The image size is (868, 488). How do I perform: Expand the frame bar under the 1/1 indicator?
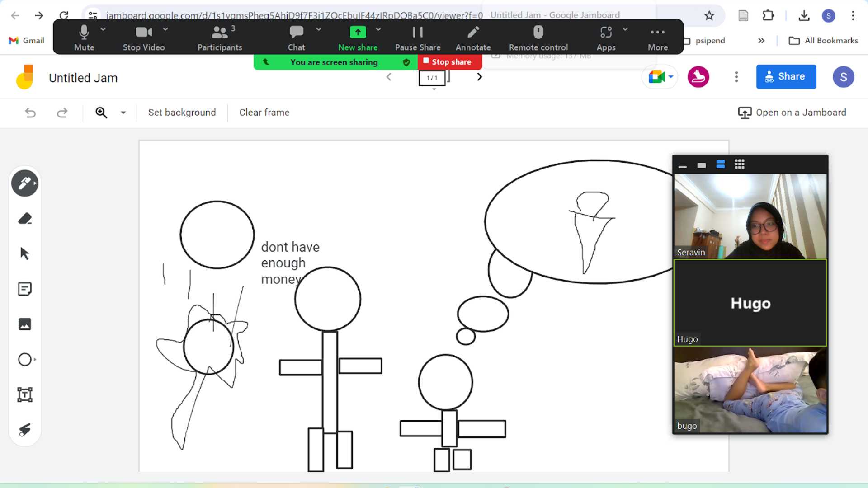tap(434, 89)
